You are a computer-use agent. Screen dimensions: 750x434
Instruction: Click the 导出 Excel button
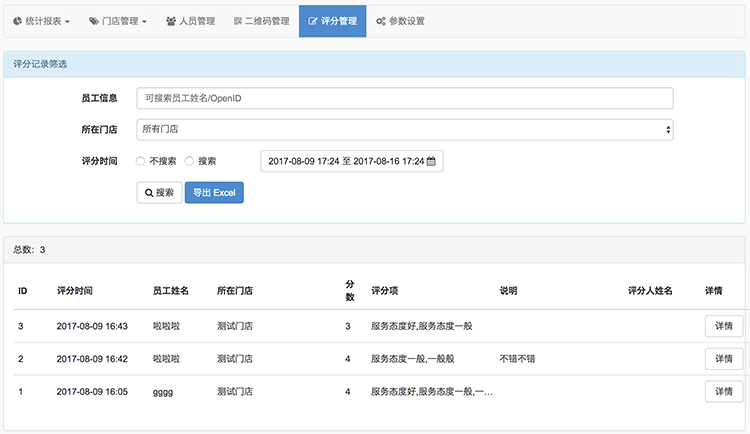point(214,192)
